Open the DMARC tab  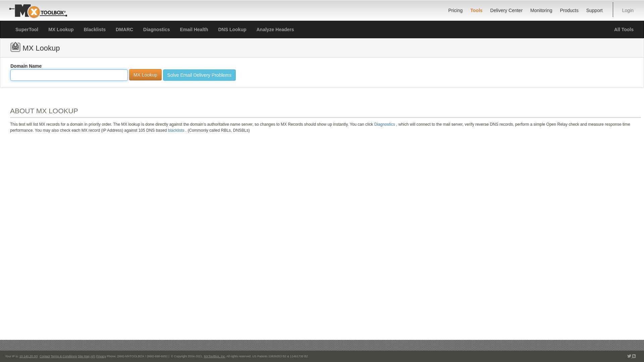124,29
